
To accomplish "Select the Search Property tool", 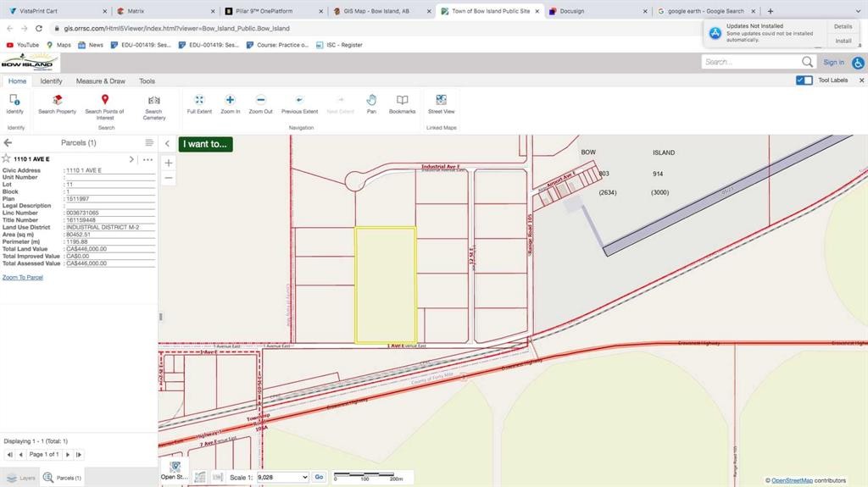I will coord(57,103).
